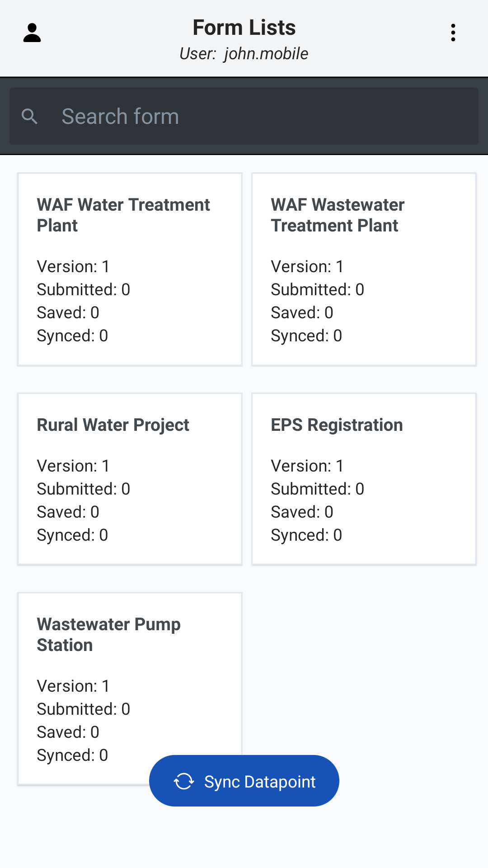488x868 pixels.
Task: Open the WAF Water Treatment Plant form
Action: coord(130,269)
